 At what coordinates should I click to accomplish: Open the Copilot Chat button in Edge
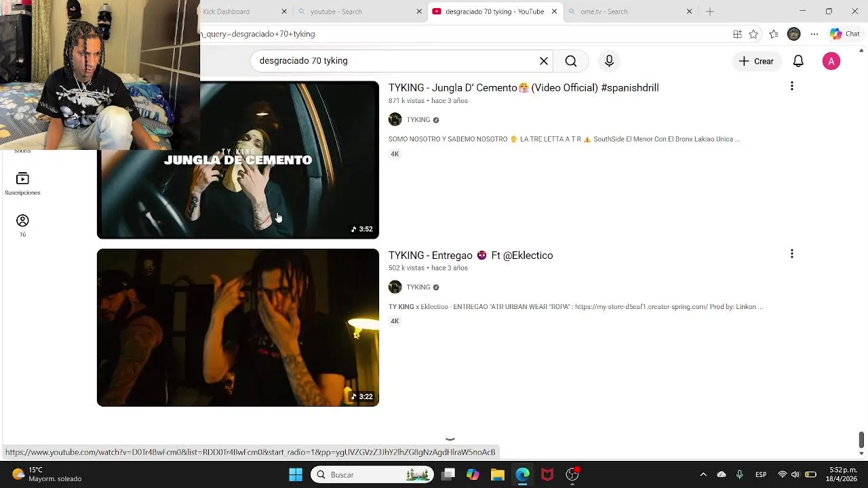click(845, 34)
